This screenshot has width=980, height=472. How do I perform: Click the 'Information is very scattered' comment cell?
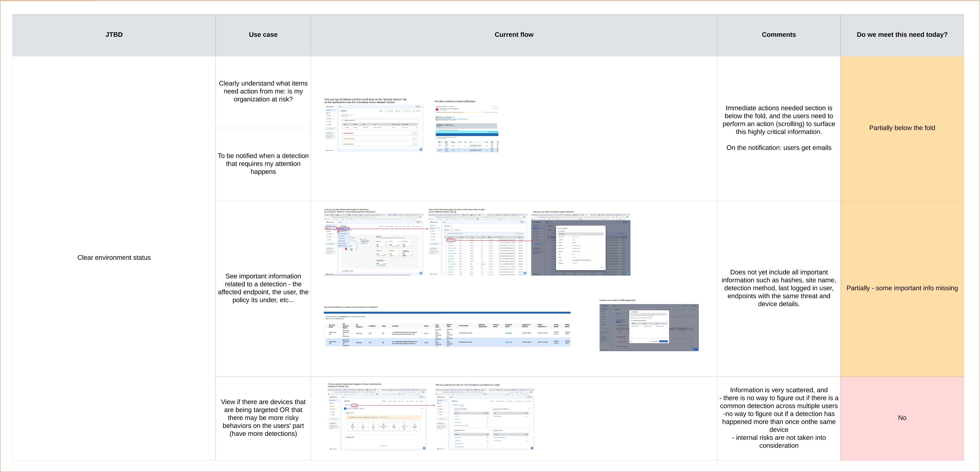click(x=778, y=418)
